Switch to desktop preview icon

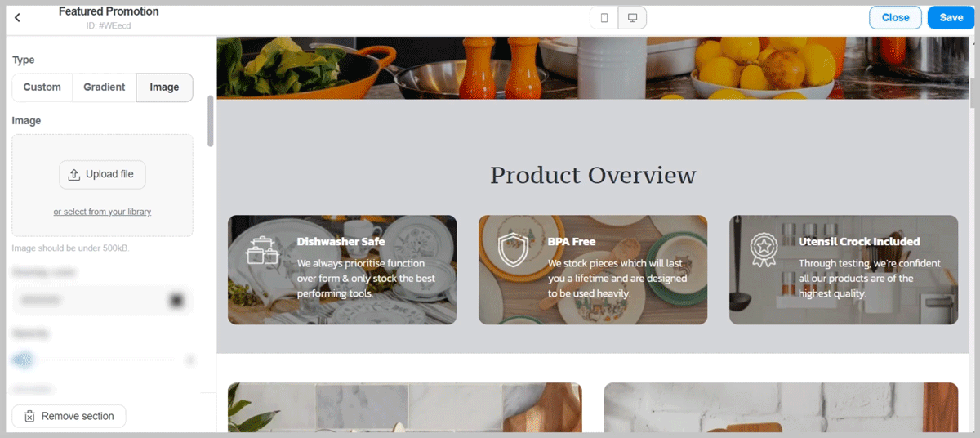(632, 18)
